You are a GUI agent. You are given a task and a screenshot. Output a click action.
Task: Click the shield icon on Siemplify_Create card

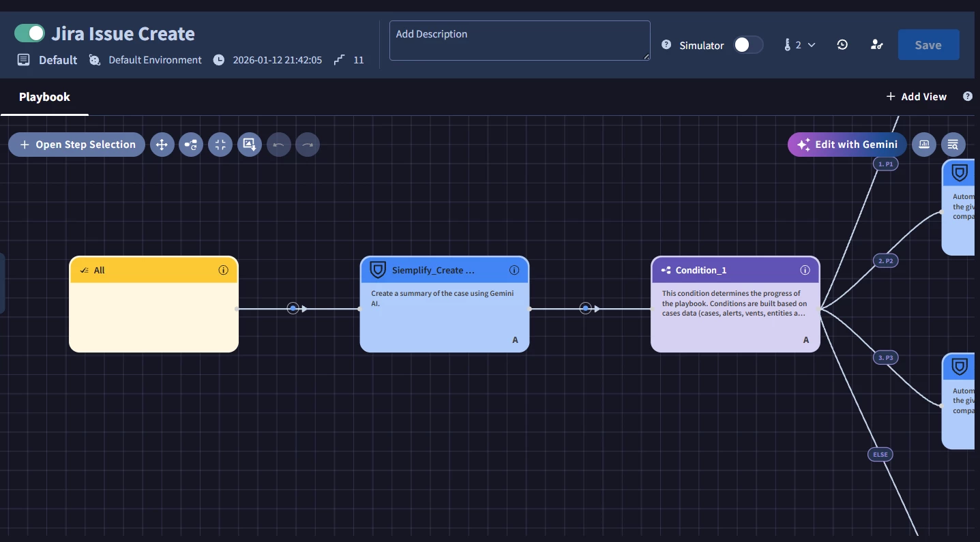click(x=377, y=270)
